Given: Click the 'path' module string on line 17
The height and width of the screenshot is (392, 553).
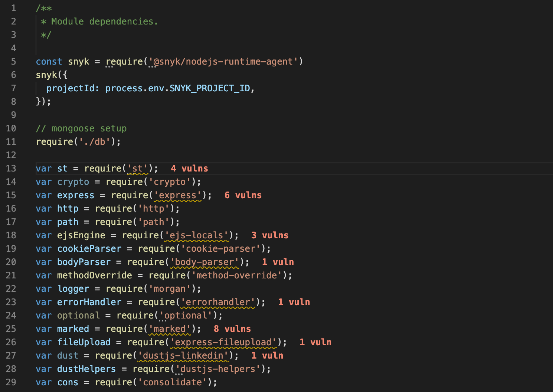Looking at the screenshot, I should pyautogui.click(x=154, y=222).
